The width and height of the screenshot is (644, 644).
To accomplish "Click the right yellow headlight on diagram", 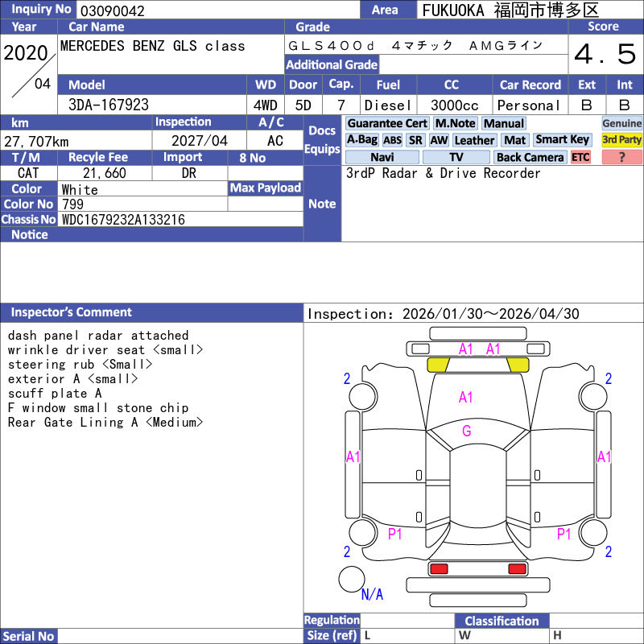I will (518, 365).
